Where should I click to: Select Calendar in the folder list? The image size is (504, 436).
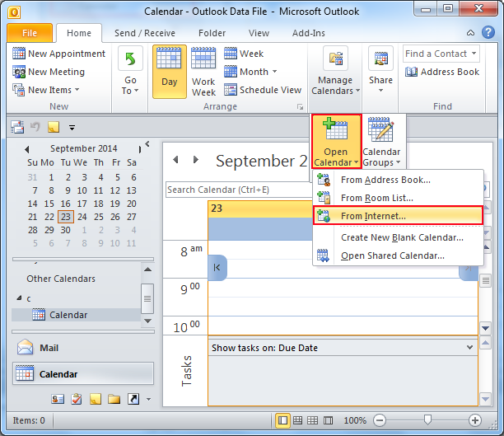coord(77,315)
